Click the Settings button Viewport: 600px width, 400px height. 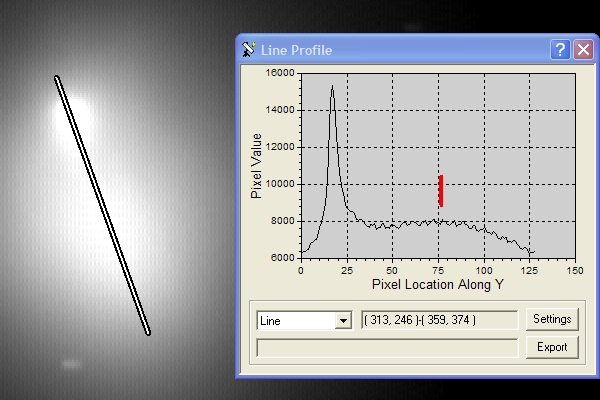(552, 319)
